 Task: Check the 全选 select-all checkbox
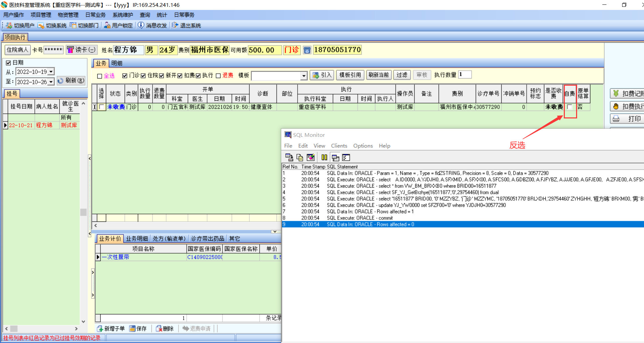[x=100, y=76]
